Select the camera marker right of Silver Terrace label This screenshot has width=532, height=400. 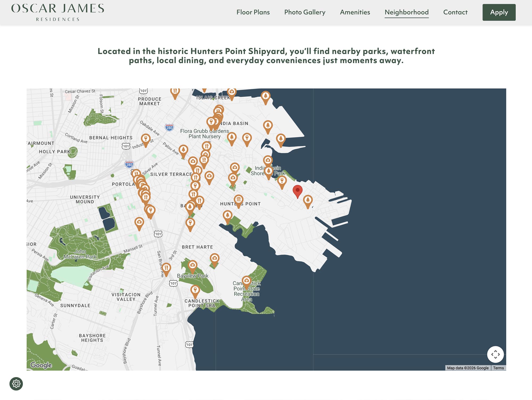(209, 178)
